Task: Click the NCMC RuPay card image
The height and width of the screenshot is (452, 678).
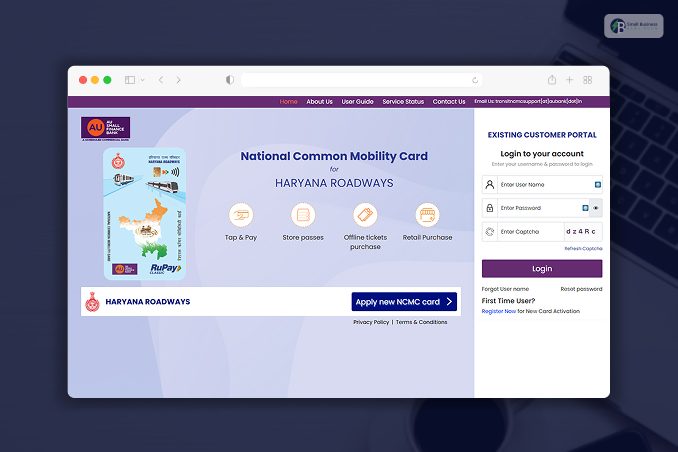Action: coord(144,214)
